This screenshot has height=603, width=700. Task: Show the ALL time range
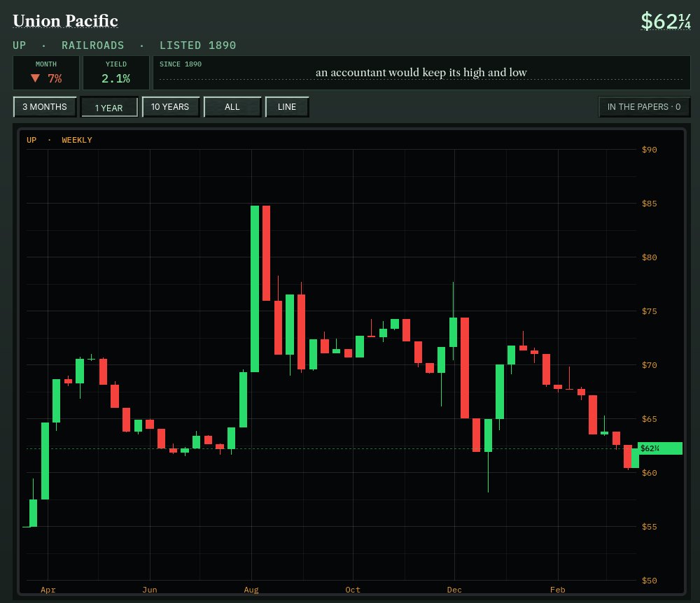click(x=232, y=106)
